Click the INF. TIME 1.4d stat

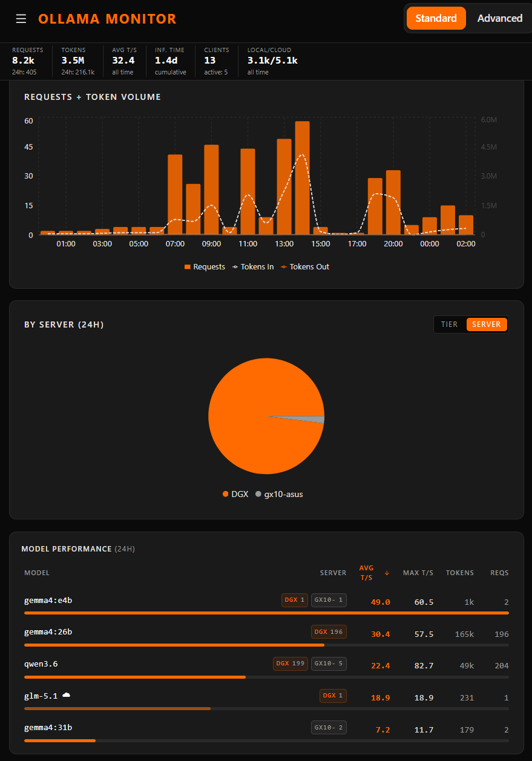point(171,61)
